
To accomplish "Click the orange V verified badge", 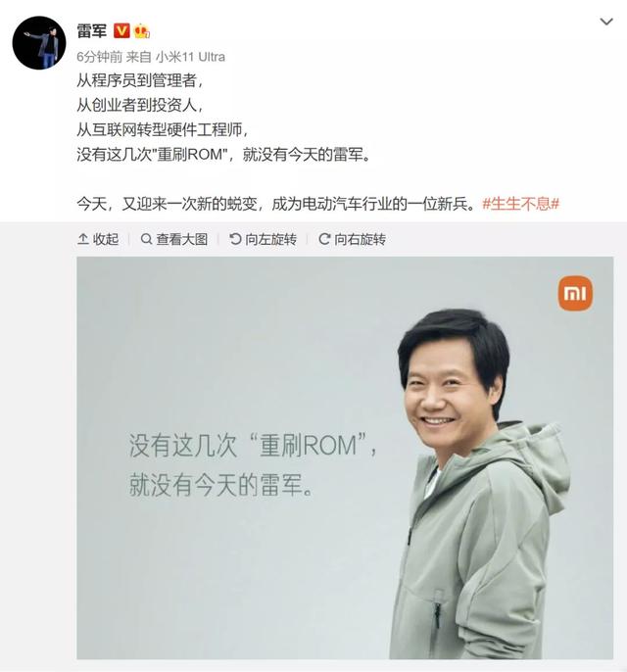I will pos(121,31).
